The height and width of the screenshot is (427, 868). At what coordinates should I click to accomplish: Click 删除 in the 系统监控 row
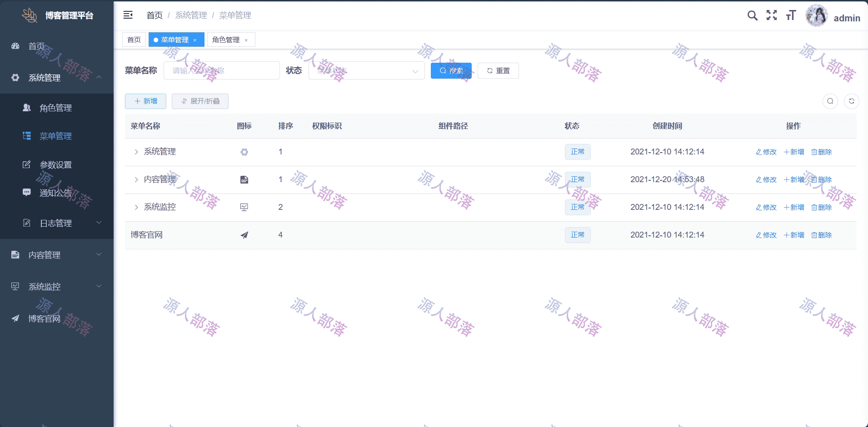pos(822,207)
